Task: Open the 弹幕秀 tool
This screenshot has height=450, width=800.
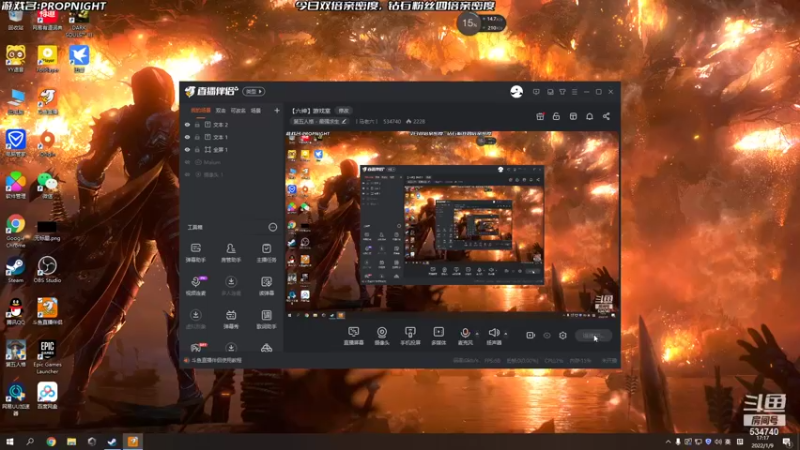Action: [231, 319]
